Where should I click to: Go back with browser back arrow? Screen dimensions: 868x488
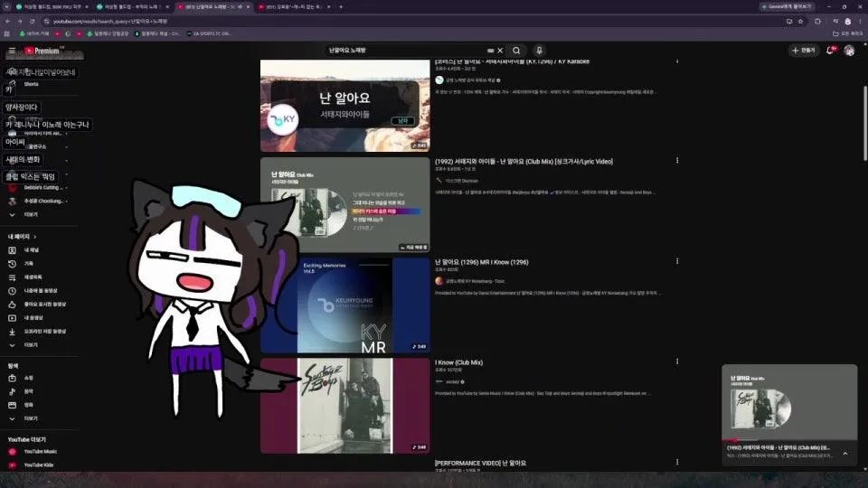(8, 21)
